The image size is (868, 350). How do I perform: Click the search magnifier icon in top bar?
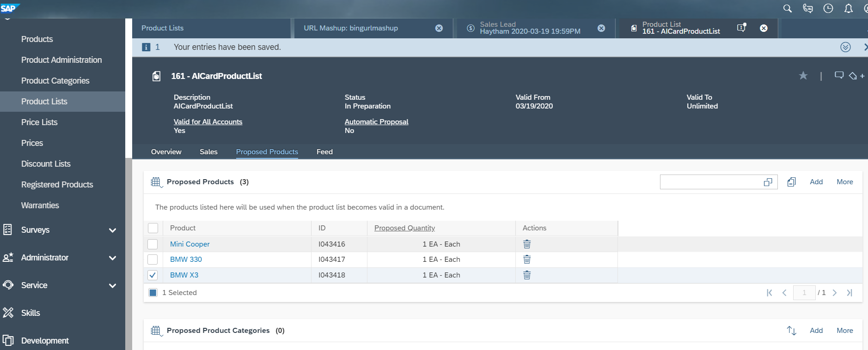pyautogui.click(x=788, y=8)
